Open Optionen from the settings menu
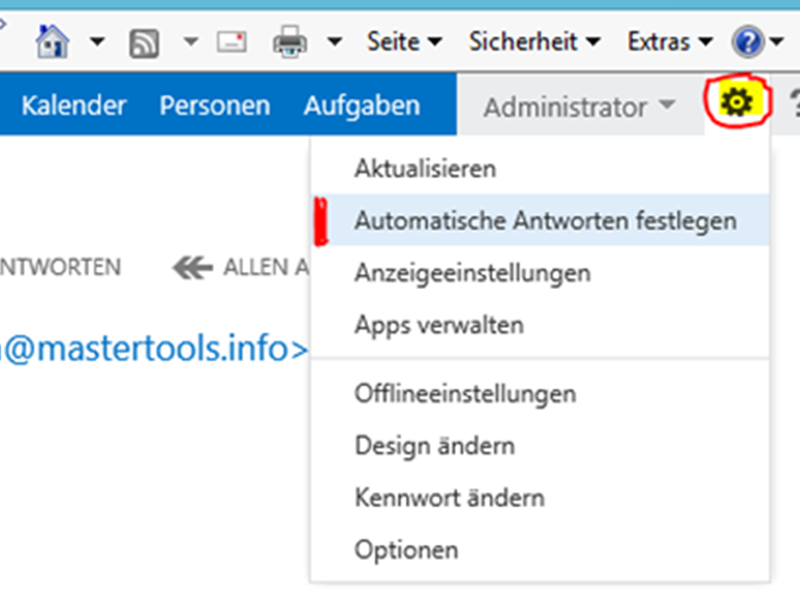Image resolution: width=800 pixels, height=600 pixels. pyautogui.click(x=406, y=549)
